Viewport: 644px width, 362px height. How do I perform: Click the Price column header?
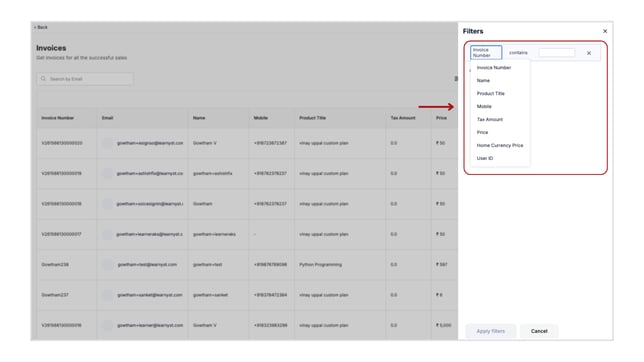click(x=441, y=118)
